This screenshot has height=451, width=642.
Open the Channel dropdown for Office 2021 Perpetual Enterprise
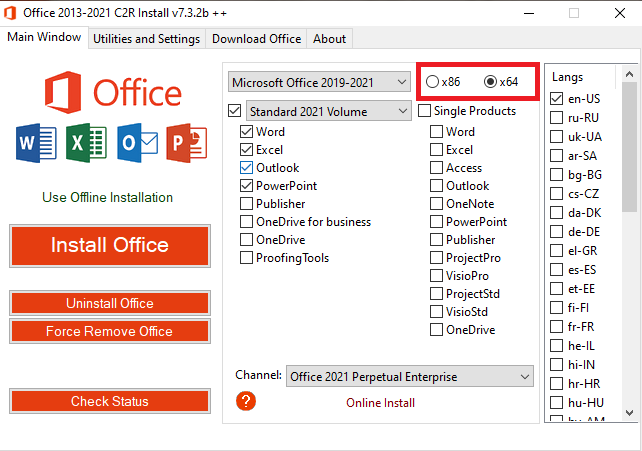[x=410, y=377]
